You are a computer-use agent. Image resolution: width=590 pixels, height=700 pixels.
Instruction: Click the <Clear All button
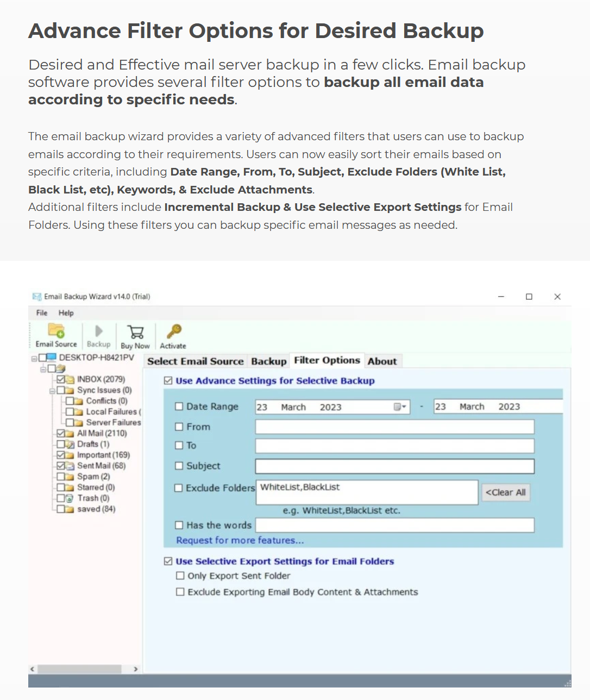(x=505, y=492)
